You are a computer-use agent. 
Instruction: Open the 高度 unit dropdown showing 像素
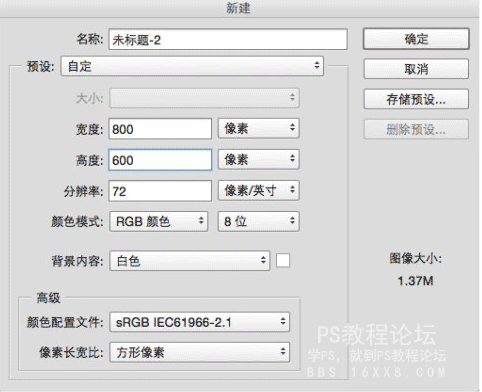pyautogui.click(x=259, y=159)
